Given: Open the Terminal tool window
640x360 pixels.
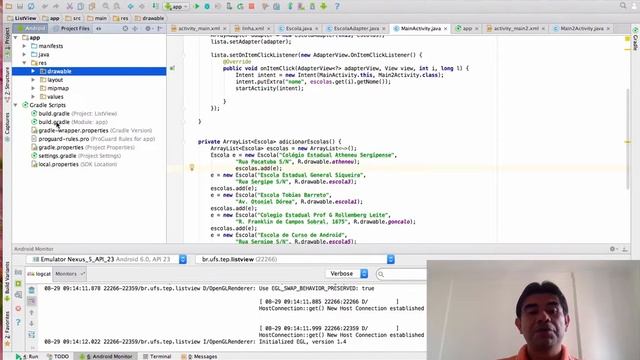Looking at the screenshot, I should pos(157,356).
